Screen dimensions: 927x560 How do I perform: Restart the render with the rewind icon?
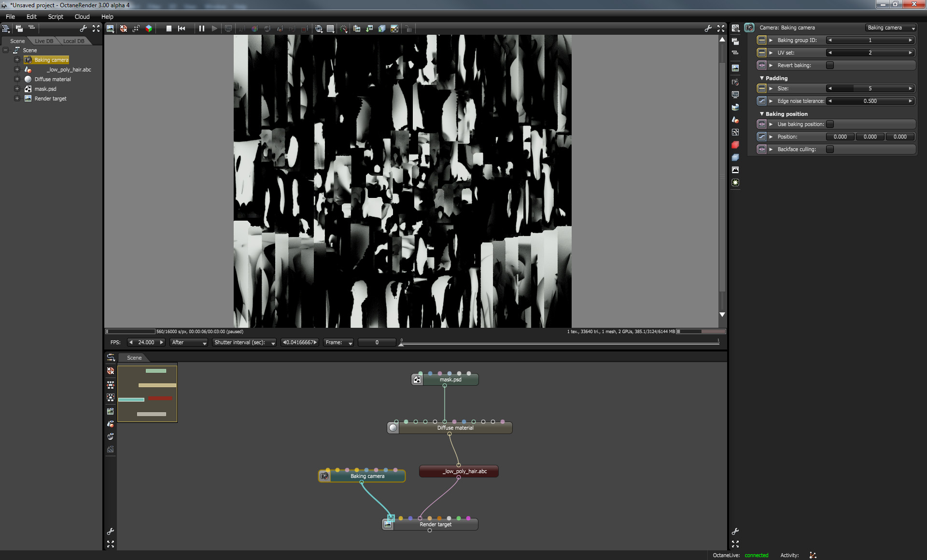(182, 29)
